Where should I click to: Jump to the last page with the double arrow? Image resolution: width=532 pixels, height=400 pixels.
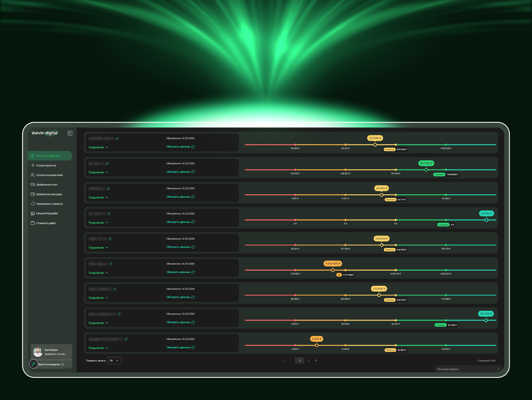316,360
